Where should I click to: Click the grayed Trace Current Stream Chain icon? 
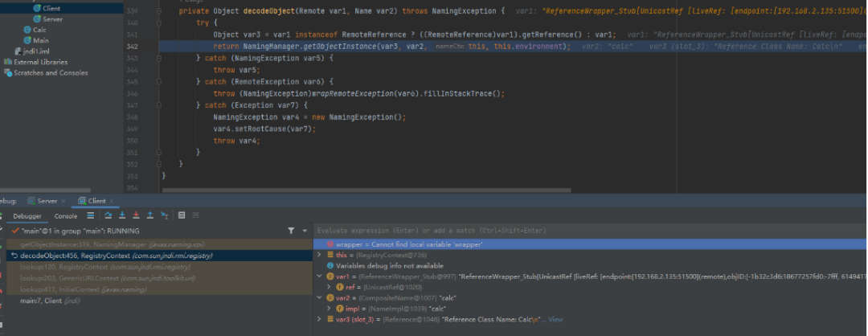click(x=195, y=215)
